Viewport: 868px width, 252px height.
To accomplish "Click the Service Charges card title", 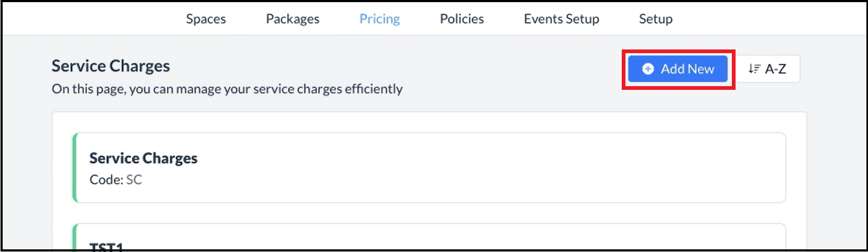I will pos(143,158).
